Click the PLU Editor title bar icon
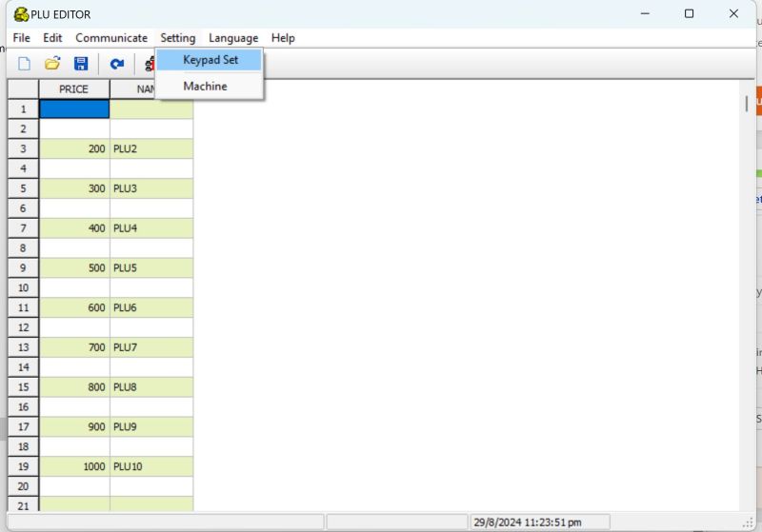Viewport: 762px width, 532px height. pos(20,14)
